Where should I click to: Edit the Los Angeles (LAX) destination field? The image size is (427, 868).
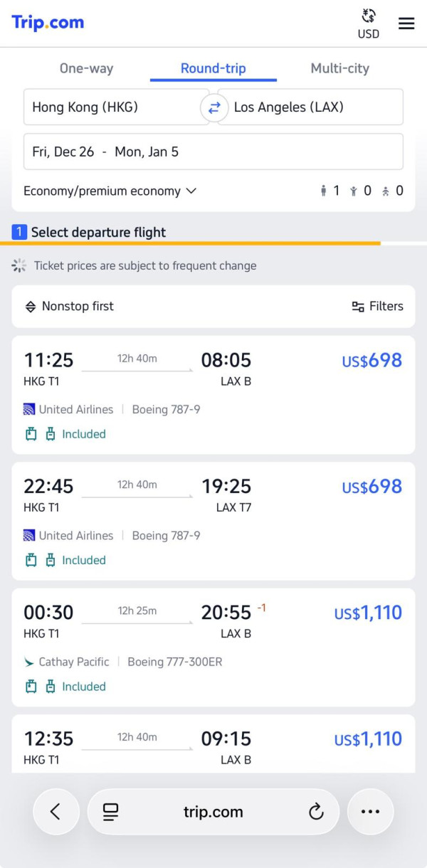pos(313,107)
